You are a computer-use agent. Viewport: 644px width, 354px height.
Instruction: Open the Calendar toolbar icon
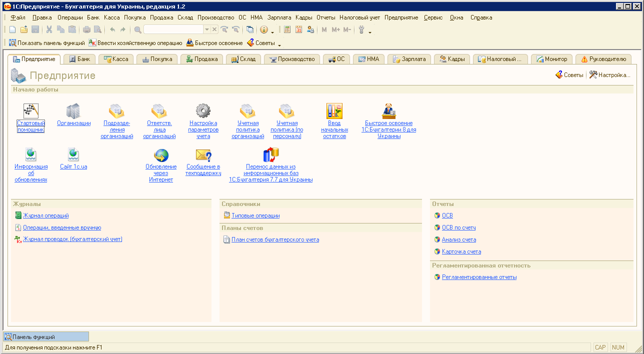point(298,29)
